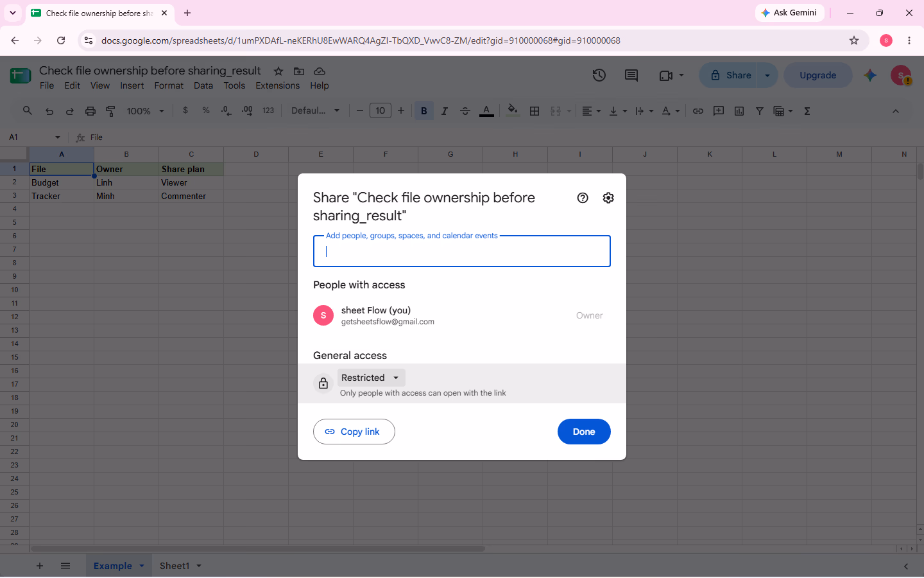The height and width of the screenshot is (578, 924).
Task: Undo the last action
Action: [49, 111]
